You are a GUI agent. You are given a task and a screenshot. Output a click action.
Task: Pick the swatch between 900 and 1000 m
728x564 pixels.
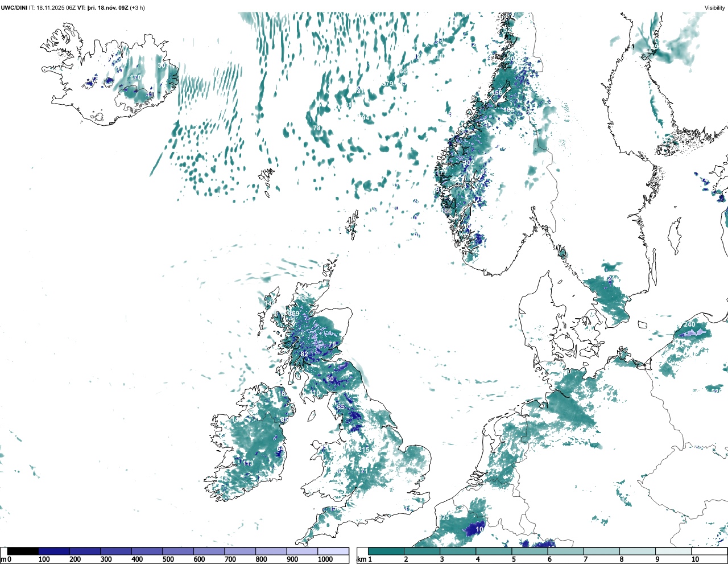coord(302,551)
